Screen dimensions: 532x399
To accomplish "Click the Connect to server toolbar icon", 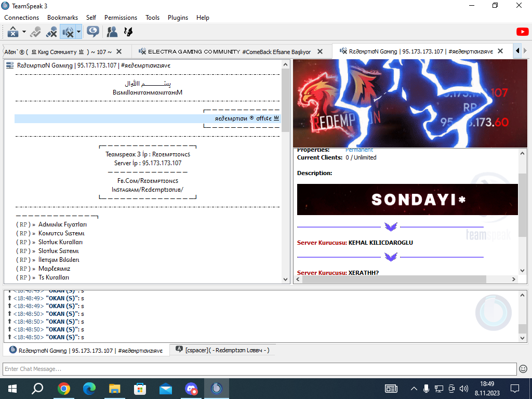I will coord(13,32).
